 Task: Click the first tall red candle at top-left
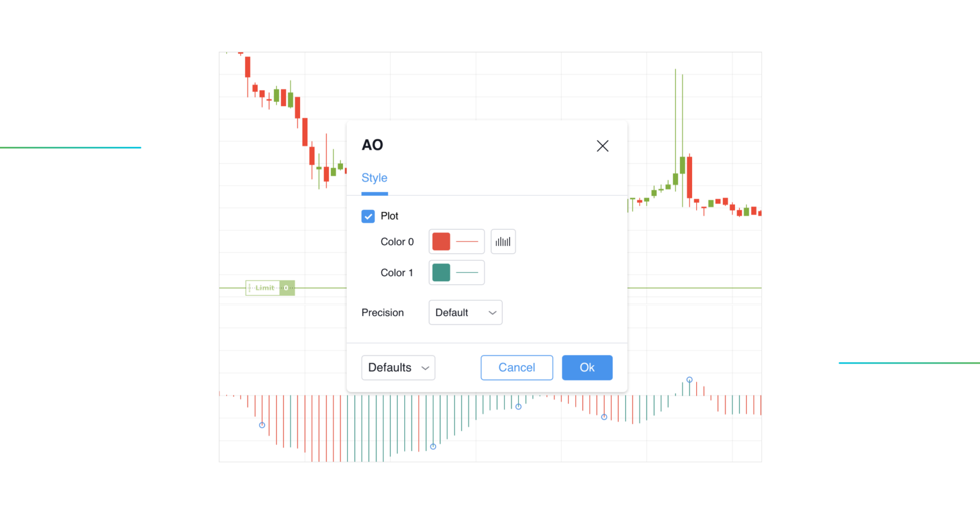(248, 67)
